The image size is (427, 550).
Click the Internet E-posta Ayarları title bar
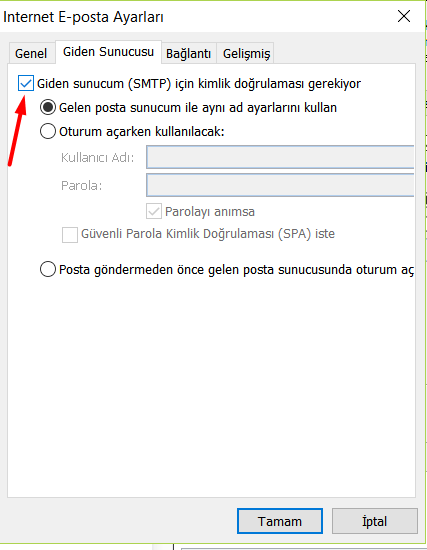(x=196, y=17)
